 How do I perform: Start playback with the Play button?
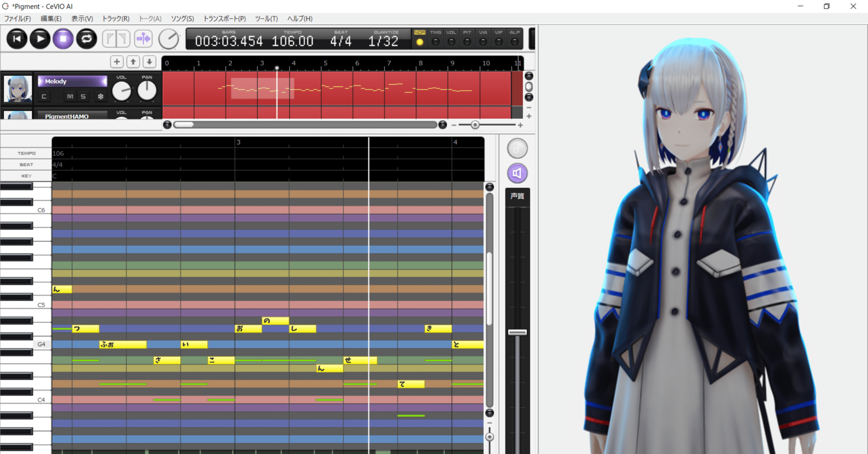coord(40,39)
